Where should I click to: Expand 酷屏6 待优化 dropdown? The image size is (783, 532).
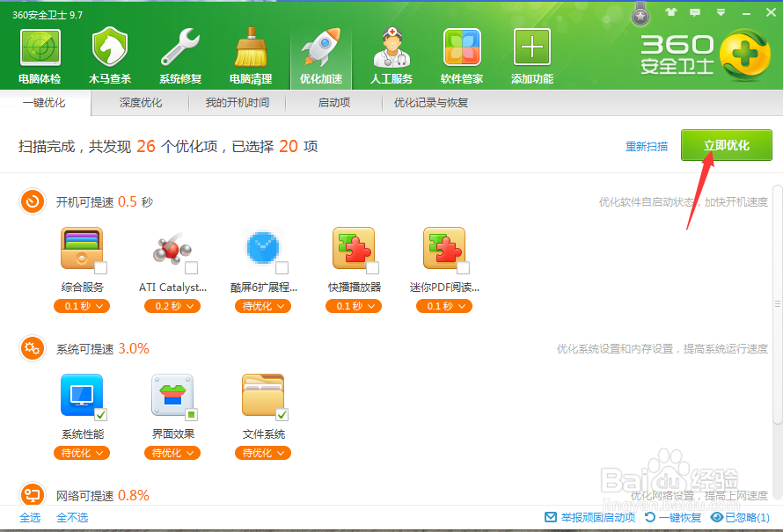pos(263,306)
